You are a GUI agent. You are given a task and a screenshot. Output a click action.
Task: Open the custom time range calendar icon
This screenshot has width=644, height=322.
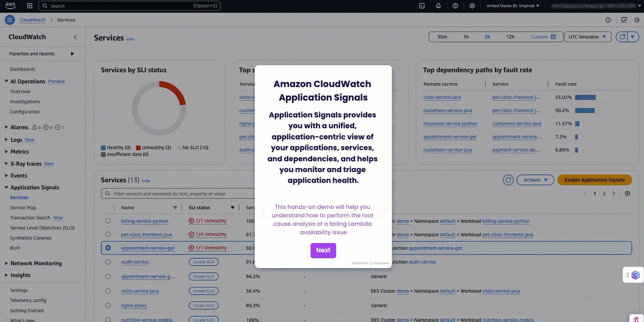coord(553,37)
